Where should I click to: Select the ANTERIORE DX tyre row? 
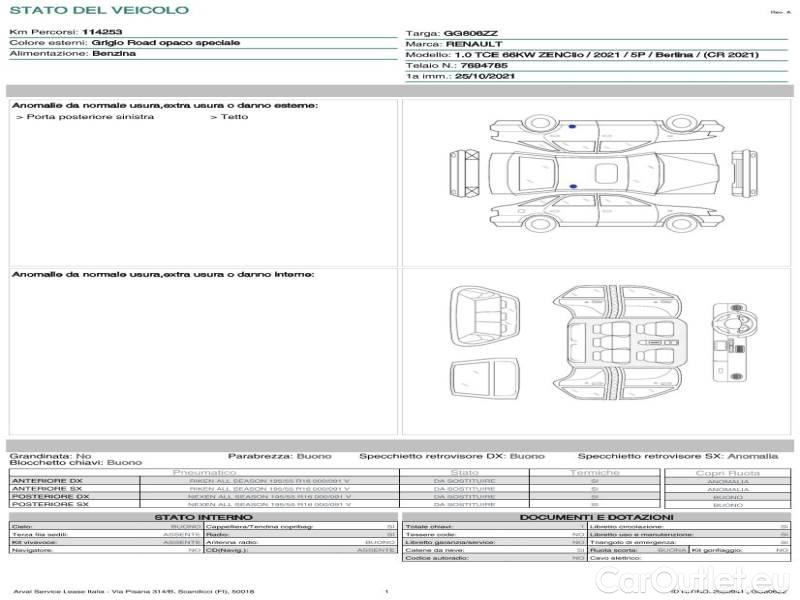coord(270,481)
